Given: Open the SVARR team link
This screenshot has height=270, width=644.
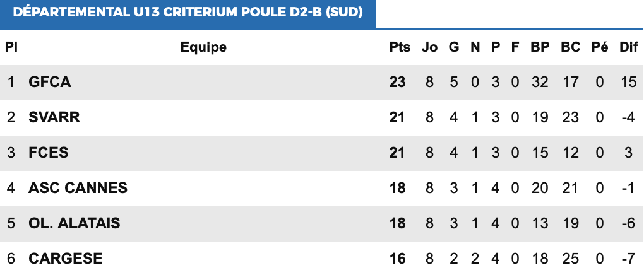Looking at the screenshot, I should [54, 117].
